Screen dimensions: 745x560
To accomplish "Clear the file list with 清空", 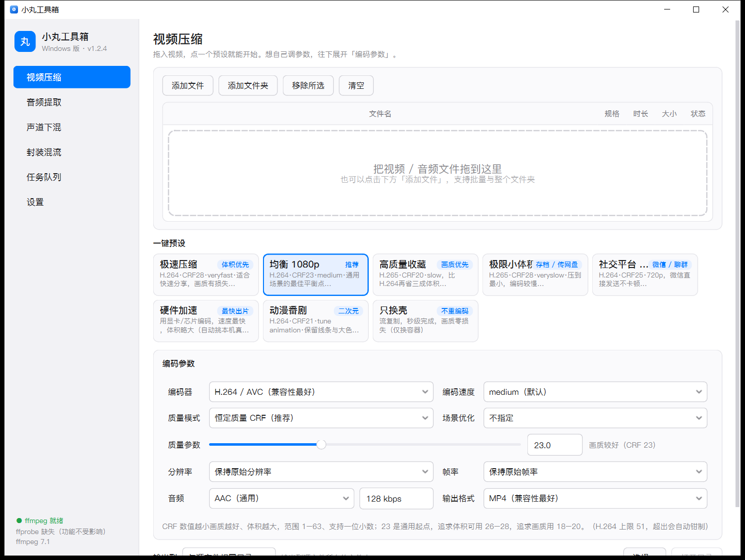I will coord(356,86).
